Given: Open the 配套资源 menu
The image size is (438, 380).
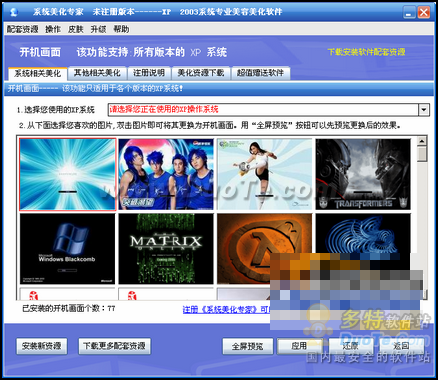Looking at the screenshot, I should coord(23,29).
